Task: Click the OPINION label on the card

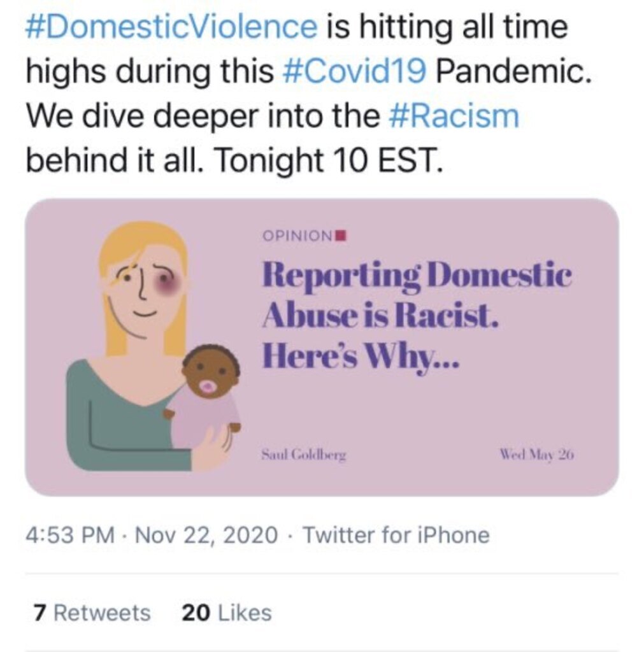Action: click(298, 236)
